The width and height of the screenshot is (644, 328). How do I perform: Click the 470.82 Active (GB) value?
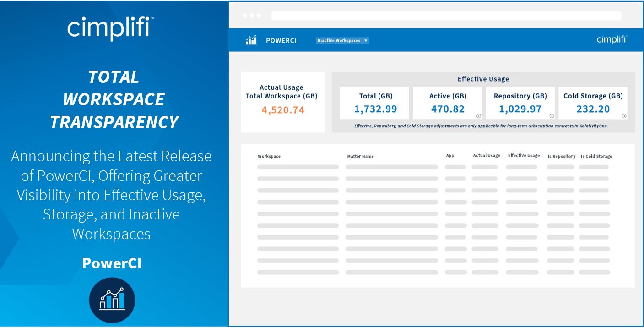[448, 109]
